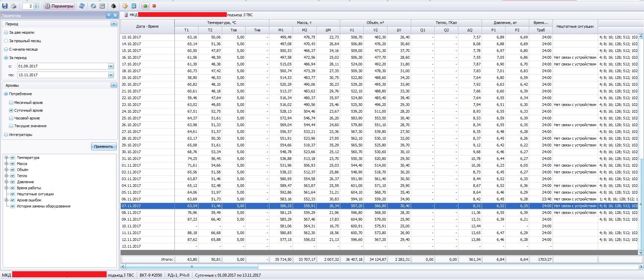Image resolution: width=644 pixels, height=280 pixels.
Task: Click the Нештатные ситуации column header
Action: [x=575, y=26]
